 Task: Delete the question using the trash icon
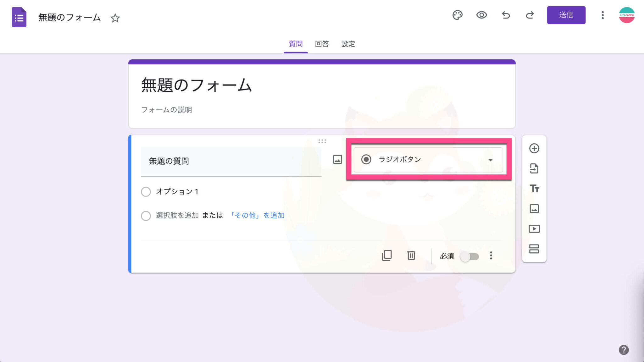pos(411,255)
